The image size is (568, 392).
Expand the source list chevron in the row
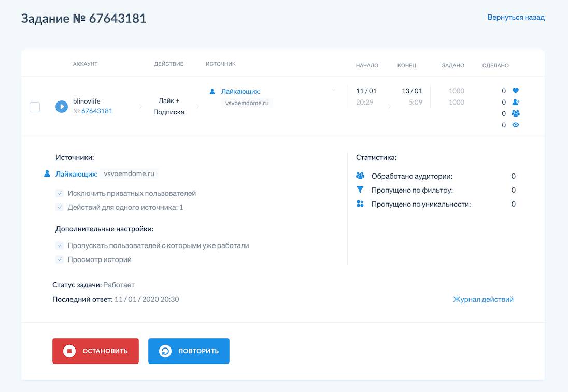click(x=334, y=90)
